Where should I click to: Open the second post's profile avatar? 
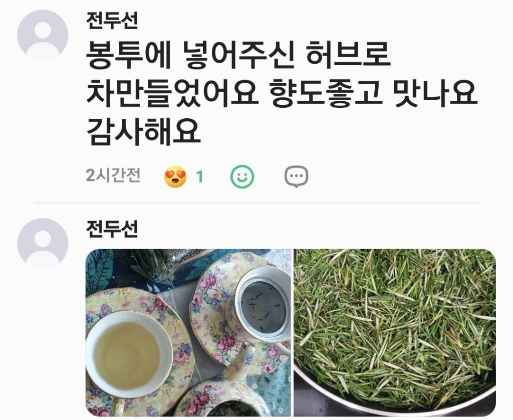43,244
